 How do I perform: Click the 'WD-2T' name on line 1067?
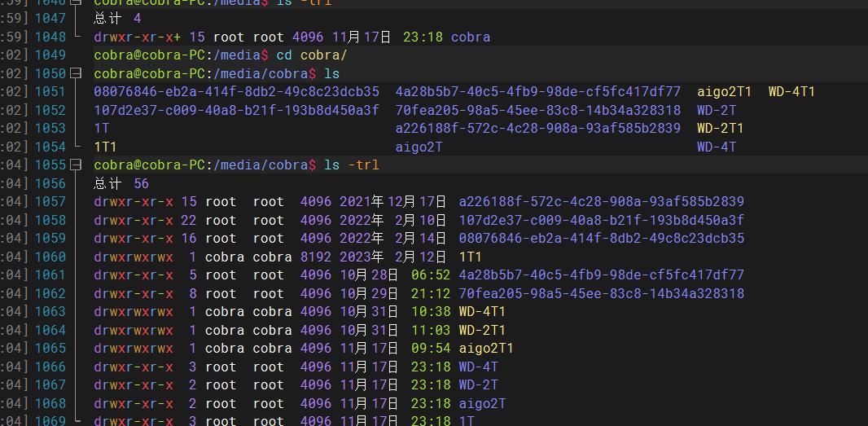pyautogui.click(x=478, y=385)
